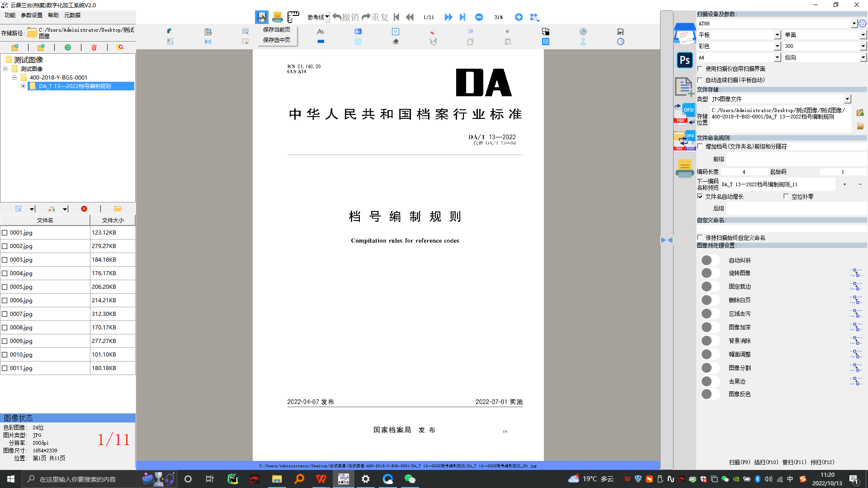Click the DPI adjustment icon
868x488 pixels.
tap(620, 32)
